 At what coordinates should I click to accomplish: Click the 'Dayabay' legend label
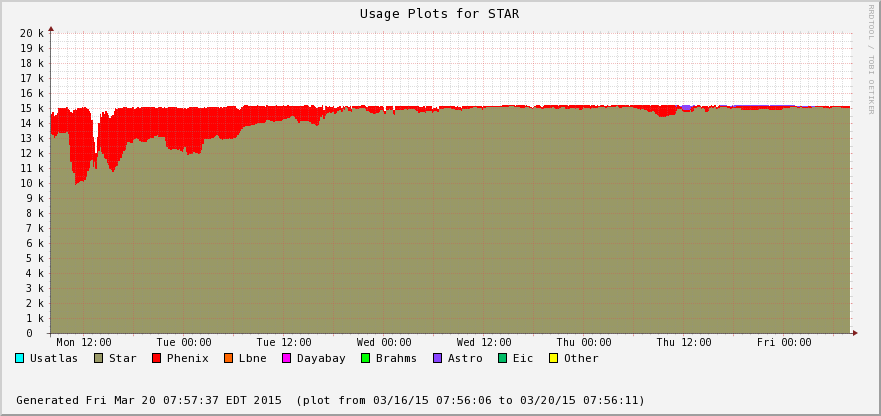click(x=321, y=358)
